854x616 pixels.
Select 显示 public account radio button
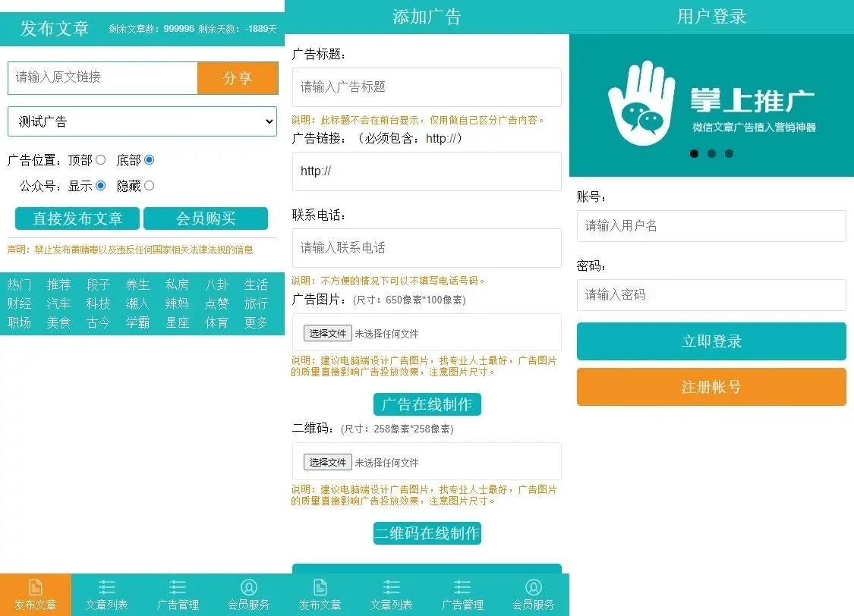[101, 186]
